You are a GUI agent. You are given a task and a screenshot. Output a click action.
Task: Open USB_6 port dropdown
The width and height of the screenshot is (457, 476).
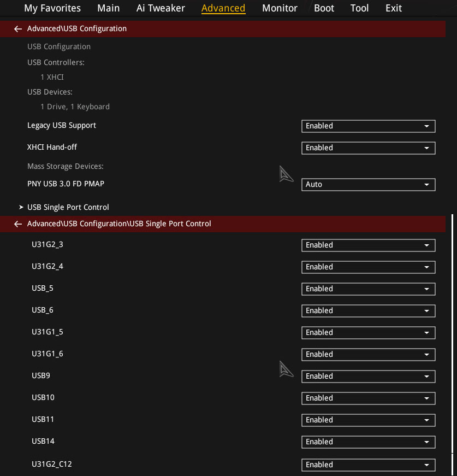[x=368, y=311]
